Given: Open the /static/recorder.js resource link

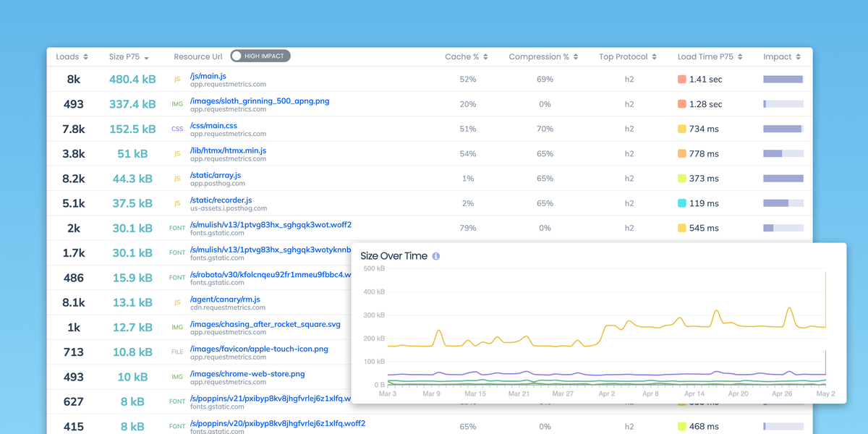Looking at the screenshot, I should 221,200.
